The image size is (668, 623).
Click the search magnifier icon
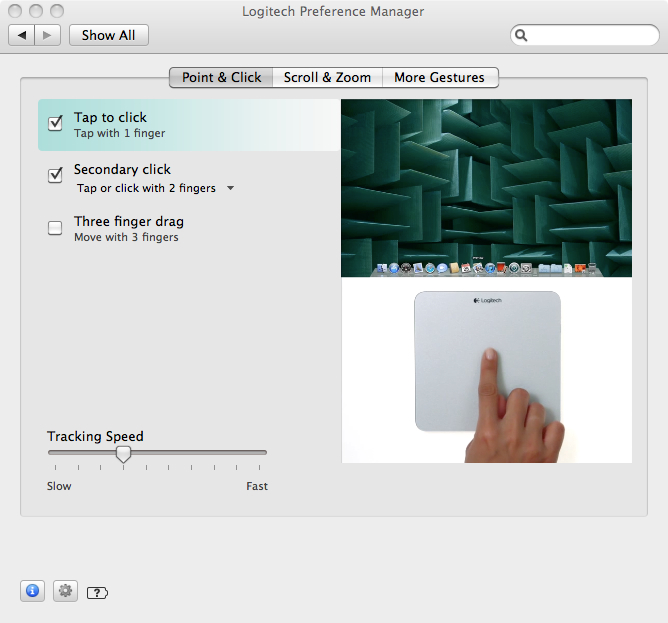pyautogui.click(x=521, y=35)
